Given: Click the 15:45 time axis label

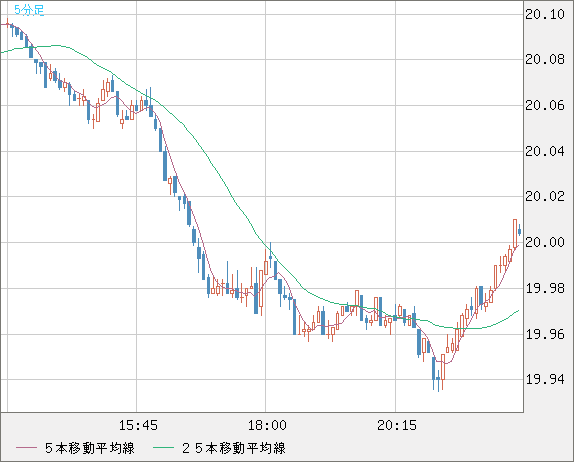Looking at the screenshot, I should pyautogui.click(x=138, y=425).
